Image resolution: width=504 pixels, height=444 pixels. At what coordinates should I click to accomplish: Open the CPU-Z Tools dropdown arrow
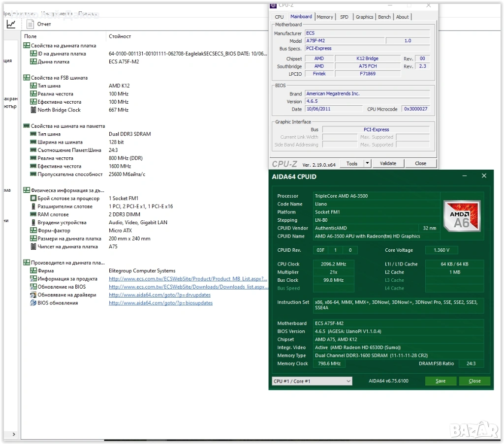point(367,163)
